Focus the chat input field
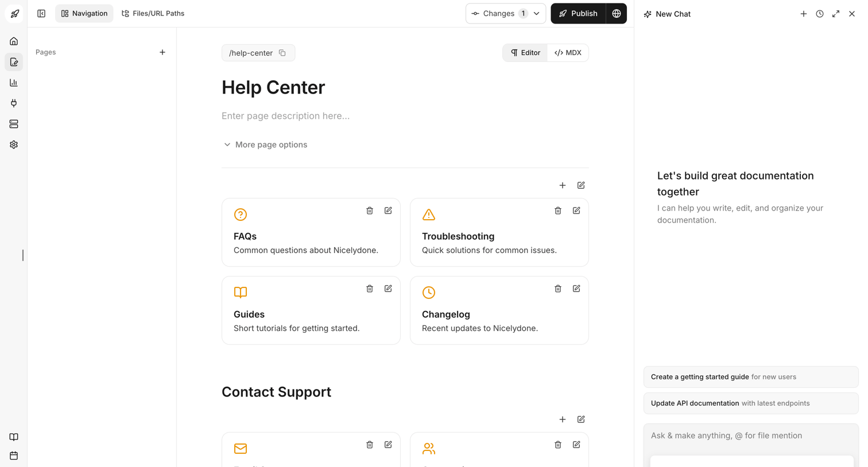 (751, 436)
